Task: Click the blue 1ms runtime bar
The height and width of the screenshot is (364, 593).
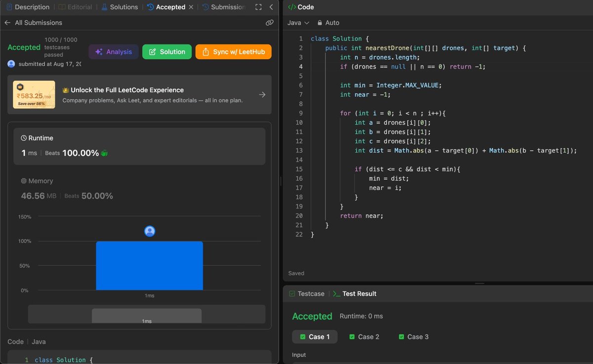Action: [x=149, y=266]
